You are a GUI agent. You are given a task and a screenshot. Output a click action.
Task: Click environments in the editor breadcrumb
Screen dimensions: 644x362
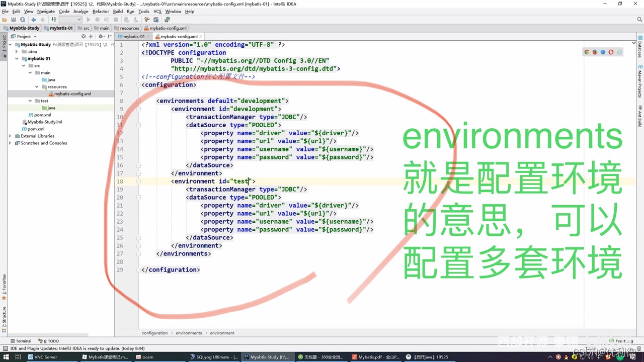click(189, 333)
